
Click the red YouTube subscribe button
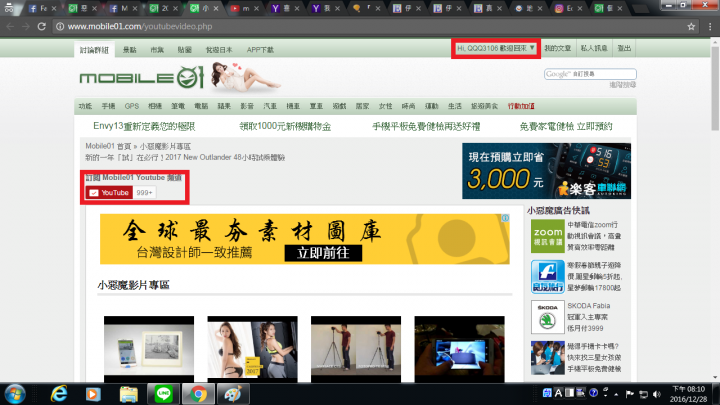109,192
